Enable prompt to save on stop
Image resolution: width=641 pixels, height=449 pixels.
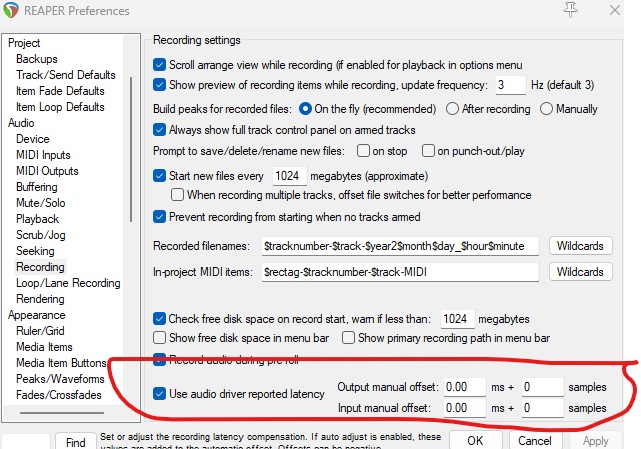tap(363, 151)
